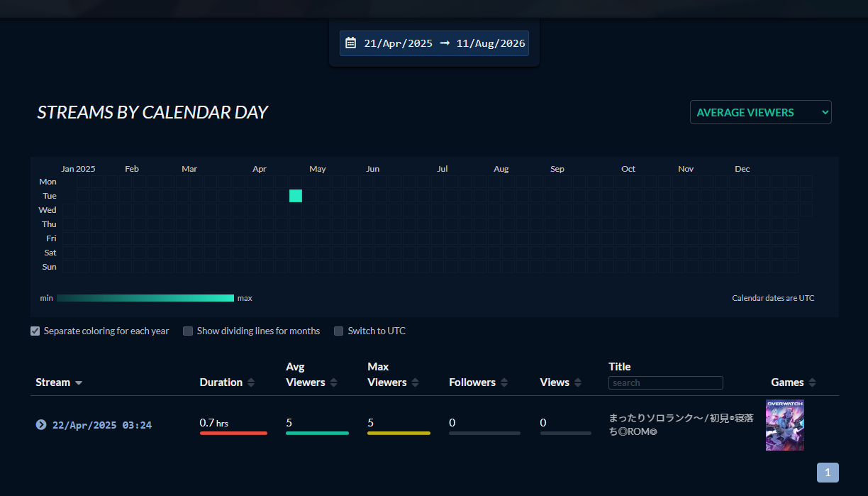The height and width of the screenshot is (496, 868).
Task: Go to page 1 of results
Action: [x=828, y=473]
